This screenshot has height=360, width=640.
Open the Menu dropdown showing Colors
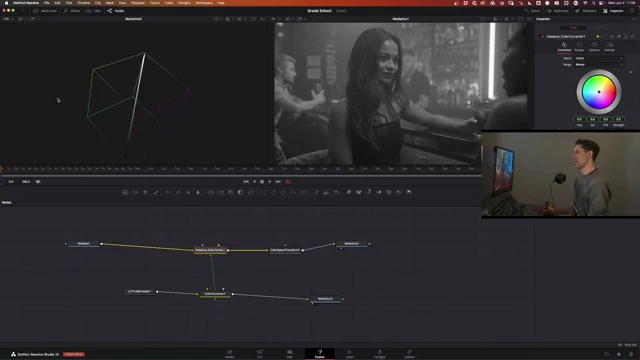click(599, 58)
